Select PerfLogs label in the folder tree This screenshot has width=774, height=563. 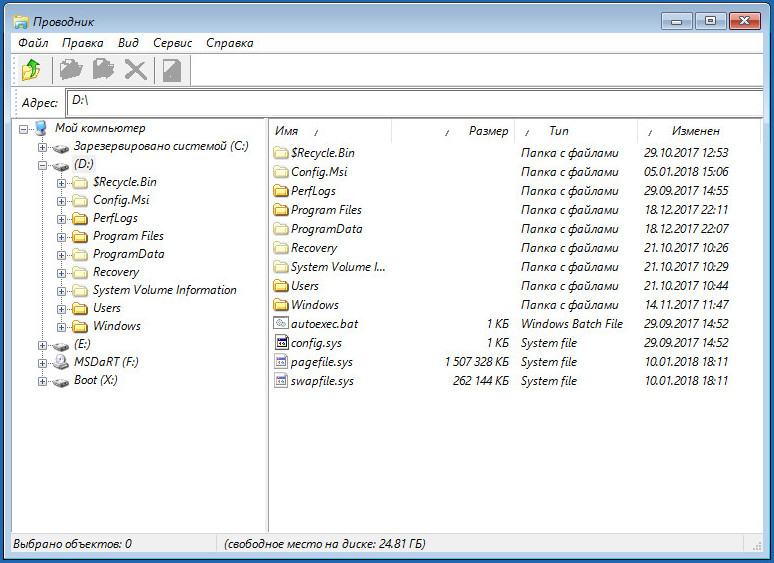[116, 218]
